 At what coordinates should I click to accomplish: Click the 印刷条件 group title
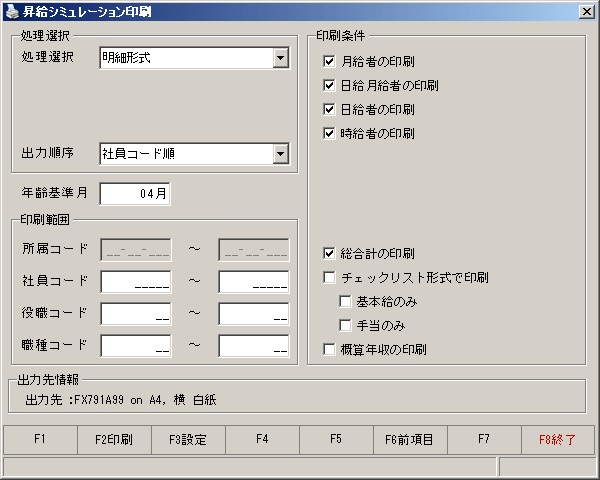(341, 36)
